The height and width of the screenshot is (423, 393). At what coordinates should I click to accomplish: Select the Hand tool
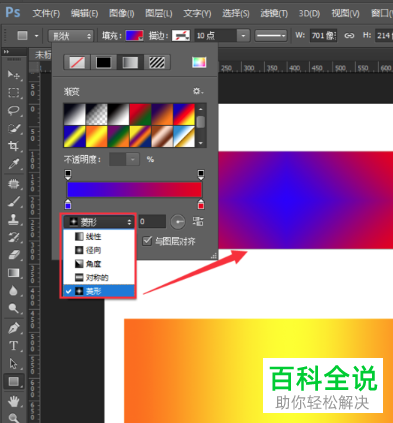[x=13, y=401]
